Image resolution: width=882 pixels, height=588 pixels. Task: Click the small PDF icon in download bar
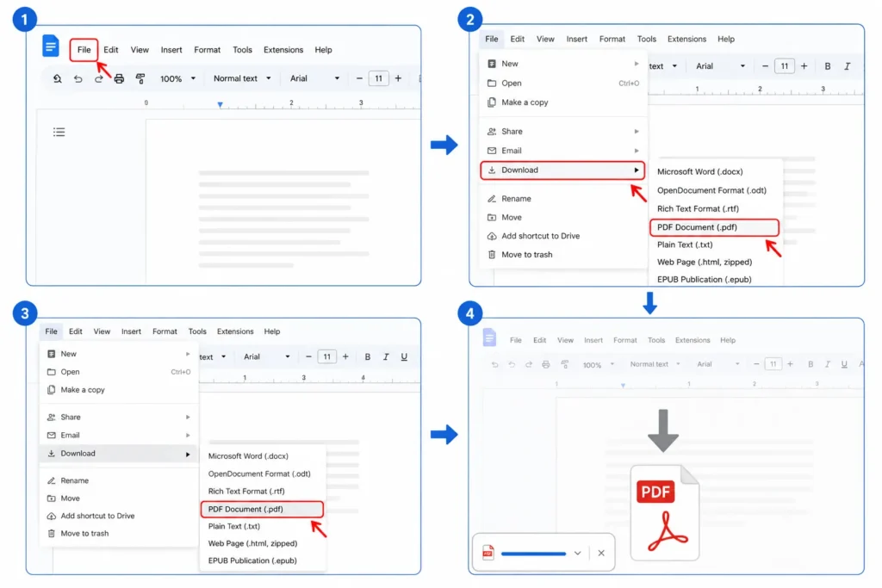click(488, 554)
